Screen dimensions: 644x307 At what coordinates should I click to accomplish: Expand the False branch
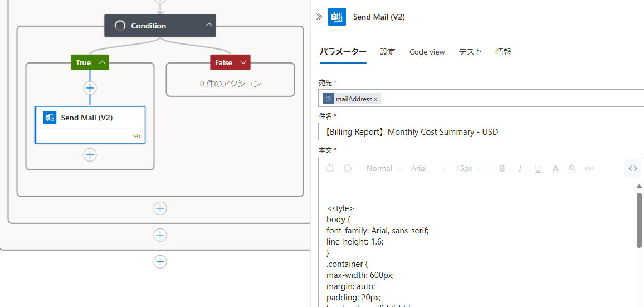coord(243,62)
